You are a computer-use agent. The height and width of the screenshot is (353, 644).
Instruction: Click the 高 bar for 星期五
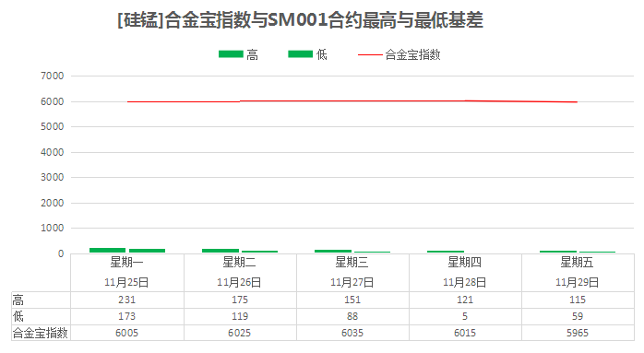(558, 252)
